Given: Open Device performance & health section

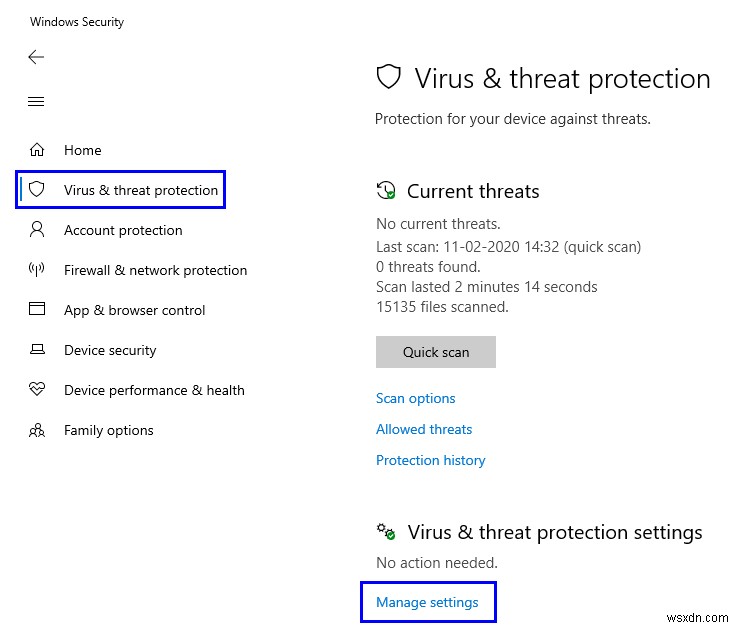Looking at the screenshot, I should pyautogui.click(x=154, y=390).
